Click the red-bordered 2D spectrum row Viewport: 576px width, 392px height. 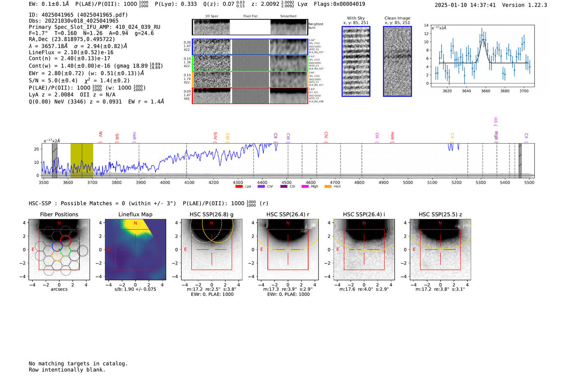250,95
